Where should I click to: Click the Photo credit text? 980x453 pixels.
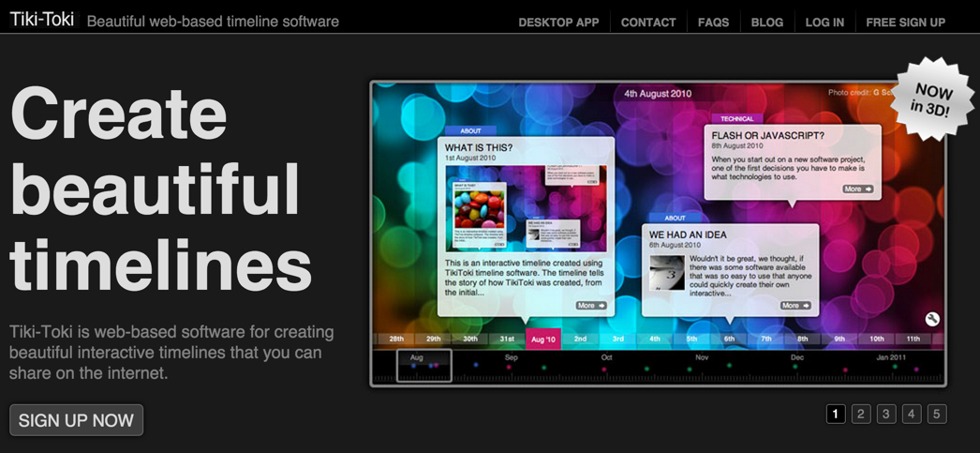click(x=860, y=93)
